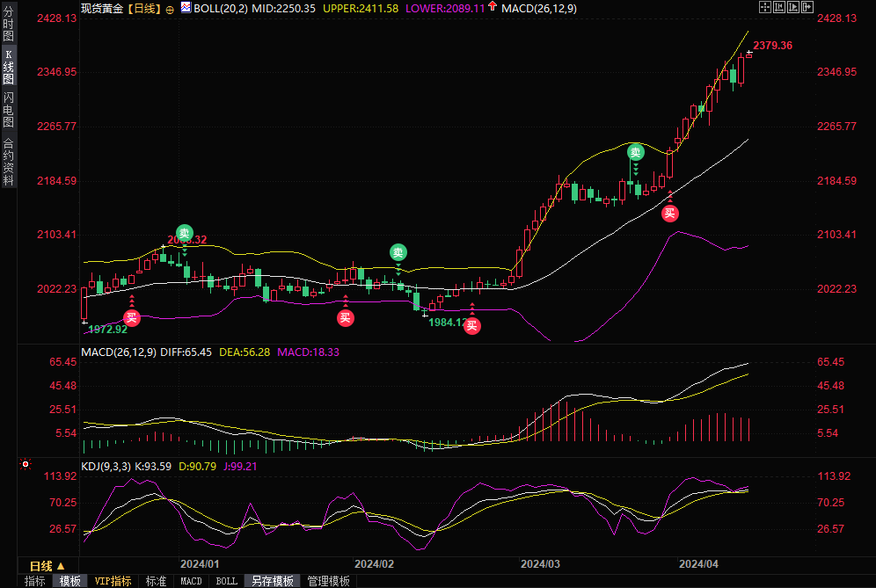Open 管理模板 from the bottom bar
The height and width of the screenshot is (588, 876).
[328, 581]
